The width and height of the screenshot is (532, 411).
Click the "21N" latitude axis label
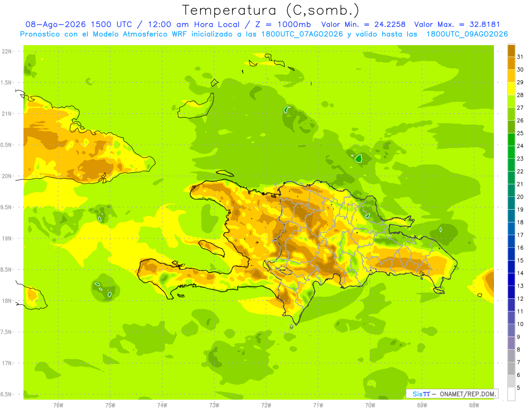coord(7,114)
